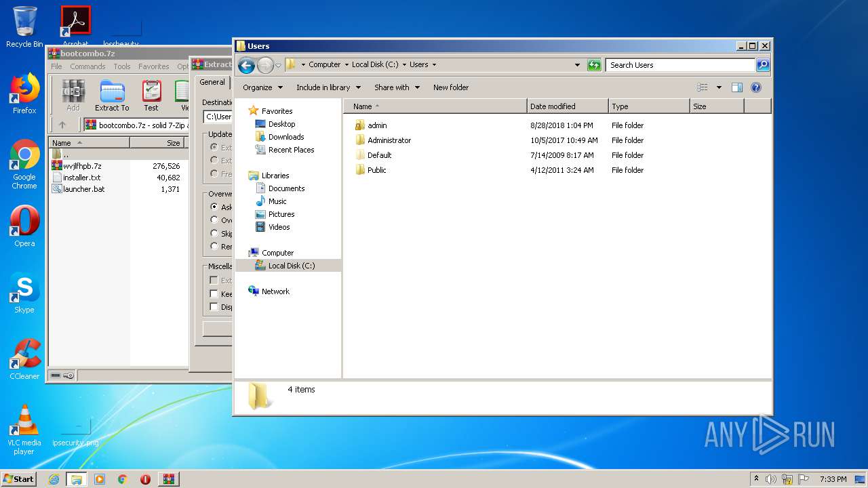Open Firefox desktop shortcut
The width and height of the screenshot is (868, 488).
click(24, 94)
